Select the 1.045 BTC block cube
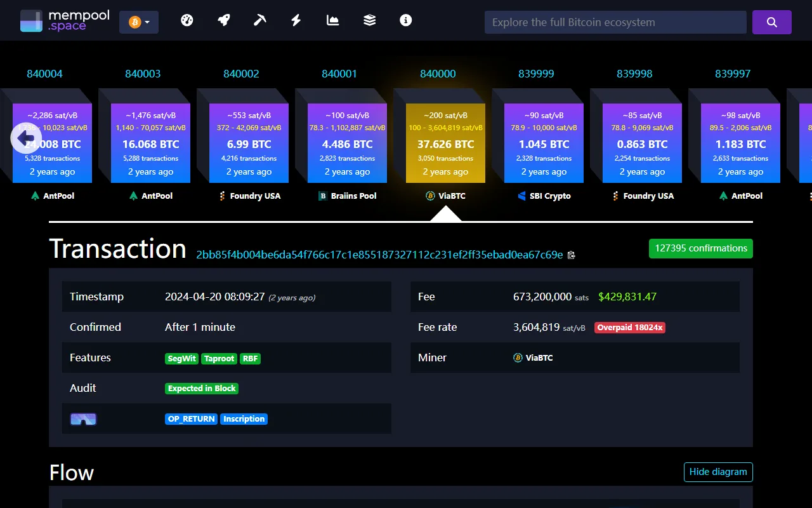Image resolution: width=812 pixels, height=508 pixels. tap(544, 143)
